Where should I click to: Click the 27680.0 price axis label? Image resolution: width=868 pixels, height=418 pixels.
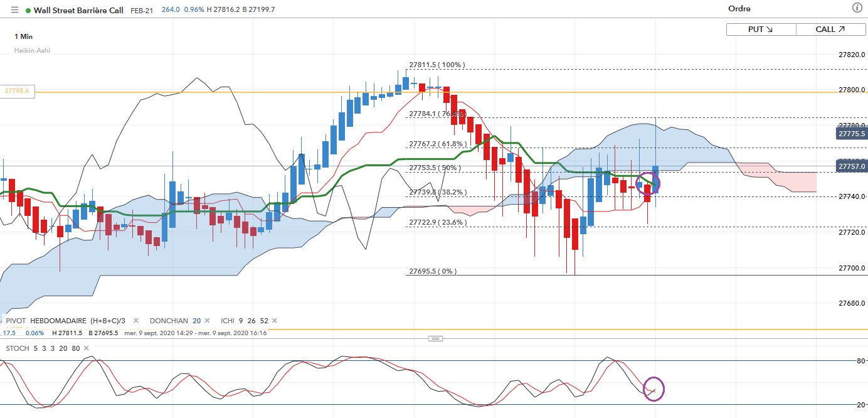coord(852,304)
